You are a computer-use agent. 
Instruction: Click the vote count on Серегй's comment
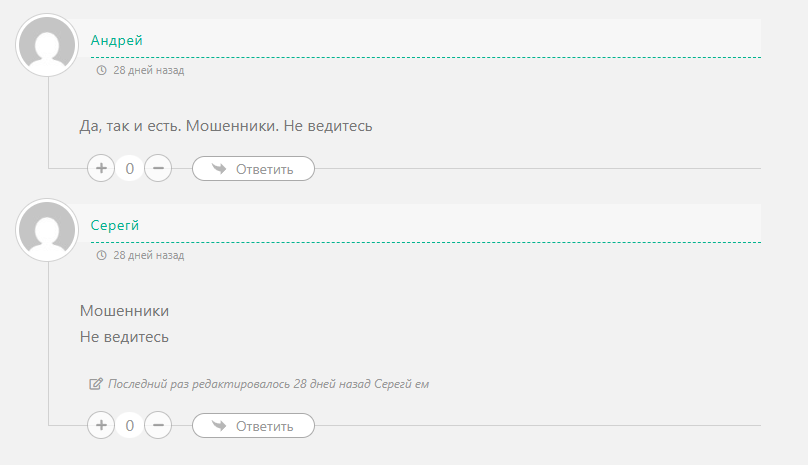129,425
